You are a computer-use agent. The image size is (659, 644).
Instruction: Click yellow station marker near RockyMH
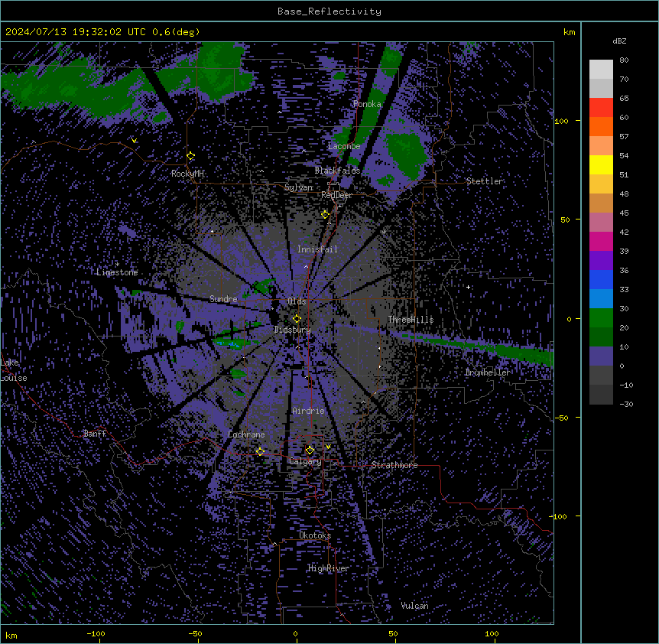pyautogui.click(x=191, y=156)
